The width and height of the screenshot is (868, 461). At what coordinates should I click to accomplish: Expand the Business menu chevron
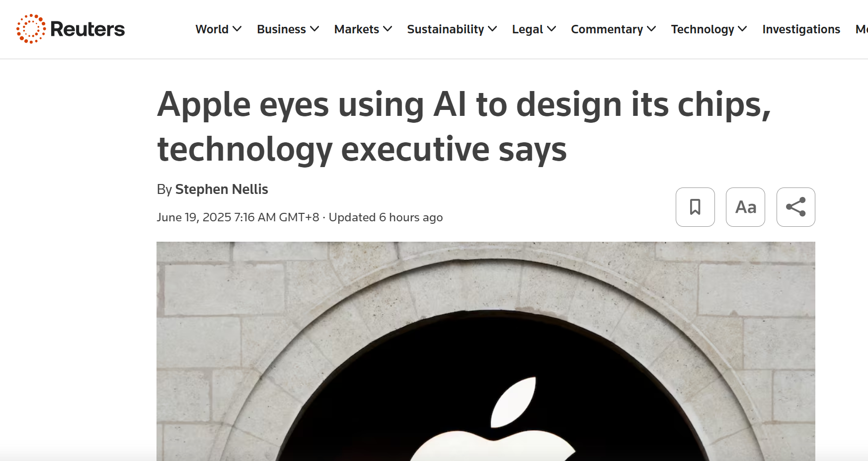(x=315, y=29)
